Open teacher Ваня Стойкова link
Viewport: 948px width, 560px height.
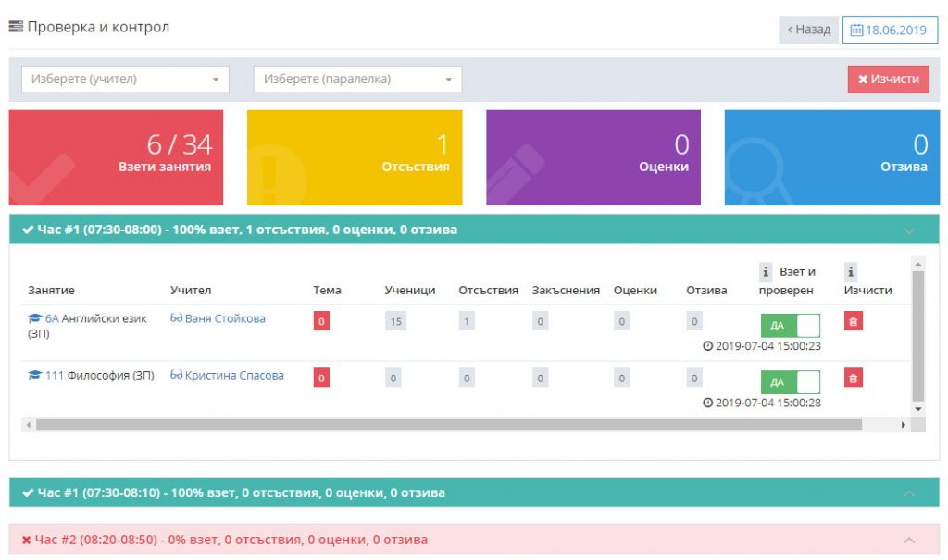coord(225,318)
